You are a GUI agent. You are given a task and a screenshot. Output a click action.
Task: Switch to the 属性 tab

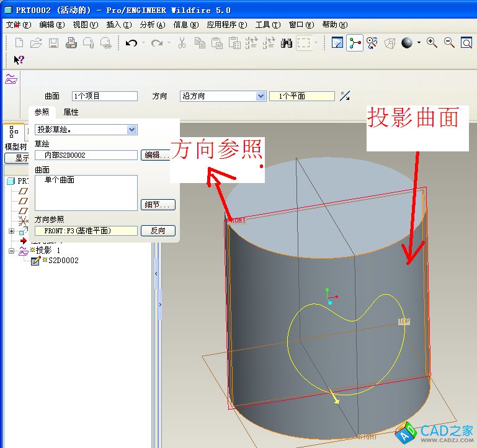click(71, 112)
